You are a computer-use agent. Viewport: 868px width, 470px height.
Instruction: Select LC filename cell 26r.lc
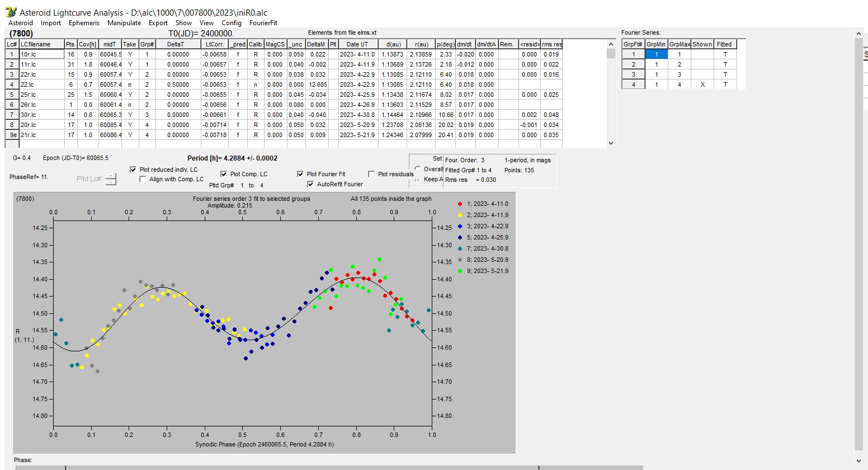[x=42, y=105]
